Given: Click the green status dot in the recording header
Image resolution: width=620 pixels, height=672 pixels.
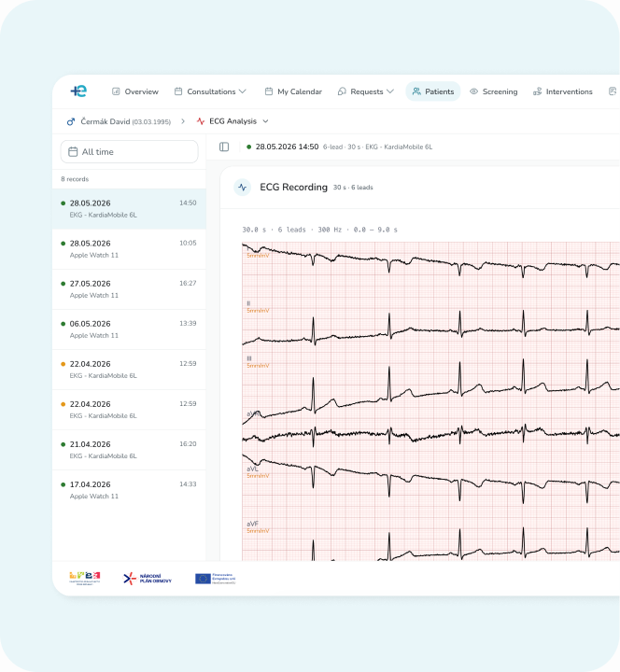Looking at the screenshot, I should (x=248, y=147).
